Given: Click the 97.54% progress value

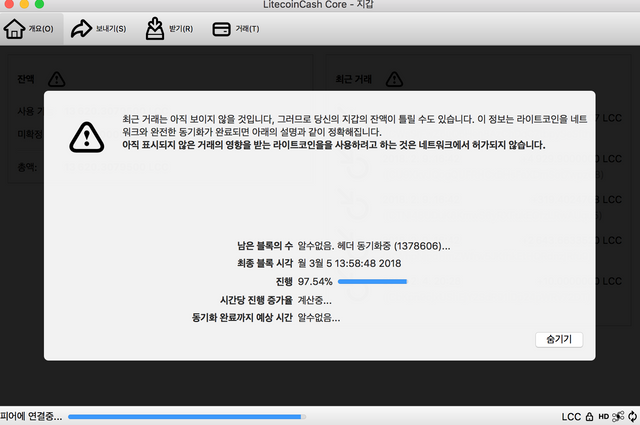Looking at the screenshot, I should click(315, 281).
